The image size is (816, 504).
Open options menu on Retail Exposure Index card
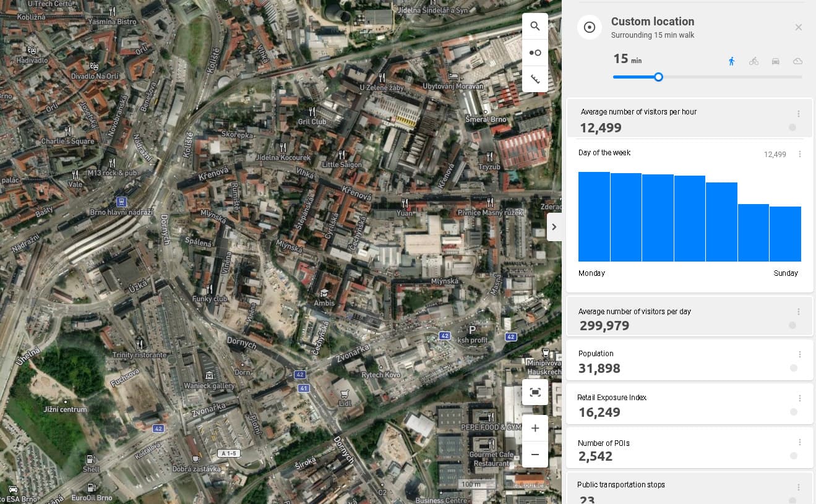[x=799, y=399]
